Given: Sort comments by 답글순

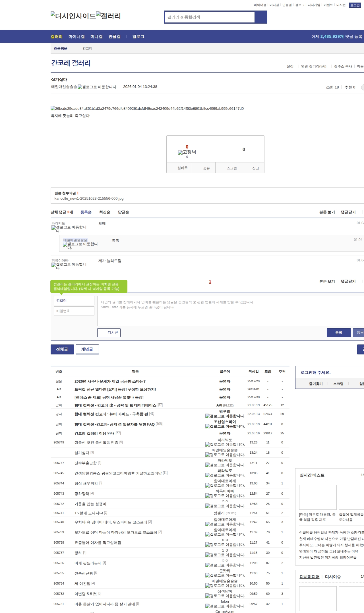Looking at the screenshot, I should click(x=123, y=212).
